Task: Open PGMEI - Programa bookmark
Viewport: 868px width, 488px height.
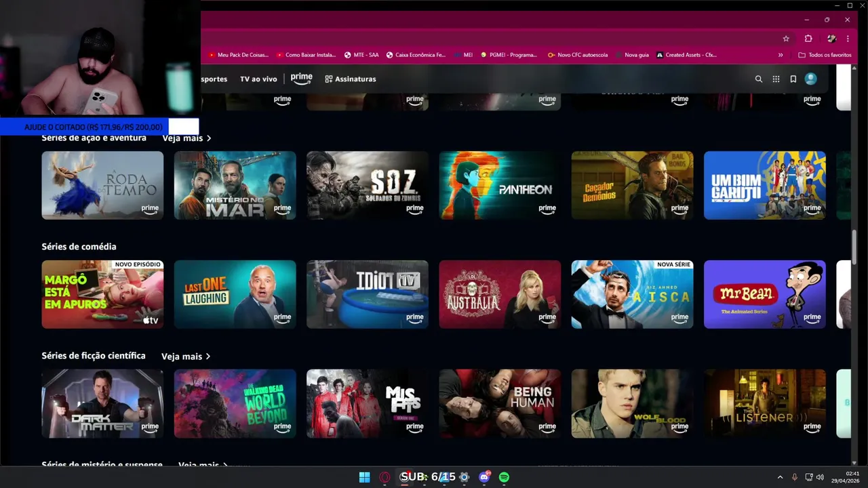Action: click(x=509, y=55)
